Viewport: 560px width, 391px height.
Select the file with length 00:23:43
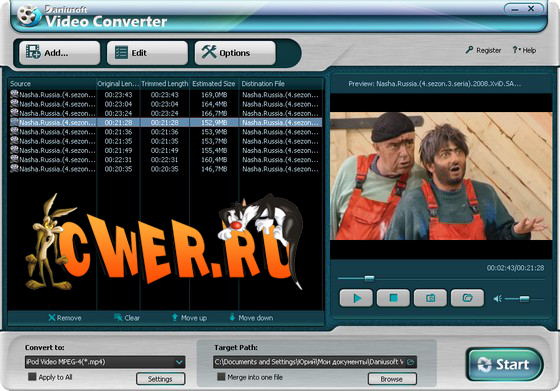(165, 95)
